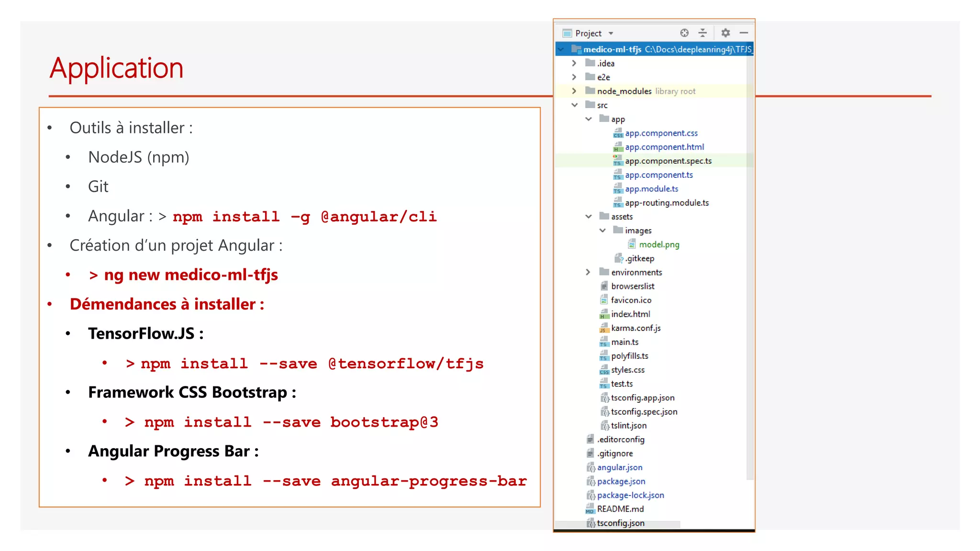Collapse the src folder
The height and width of the screenshot is (551, 980).
574,105
